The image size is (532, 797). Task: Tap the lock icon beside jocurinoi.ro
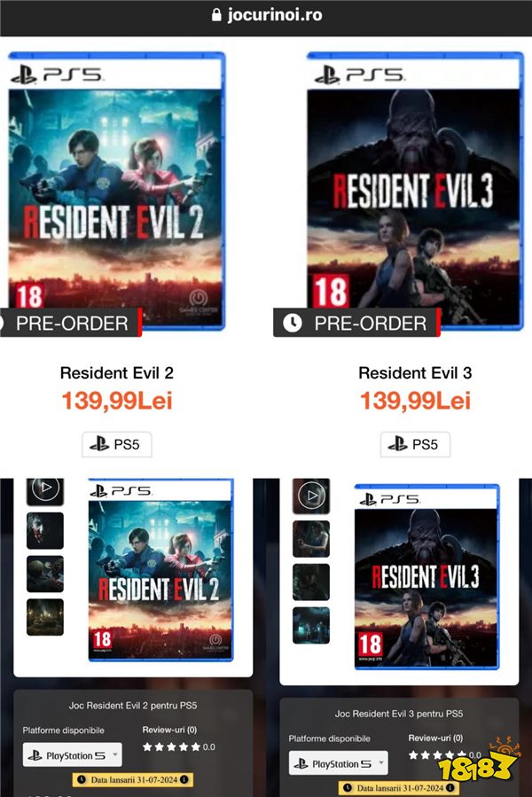pos(216,15)
